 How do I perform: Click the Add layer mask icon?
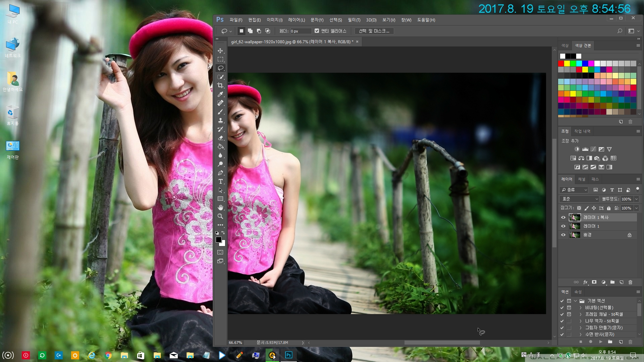point(594,282)
